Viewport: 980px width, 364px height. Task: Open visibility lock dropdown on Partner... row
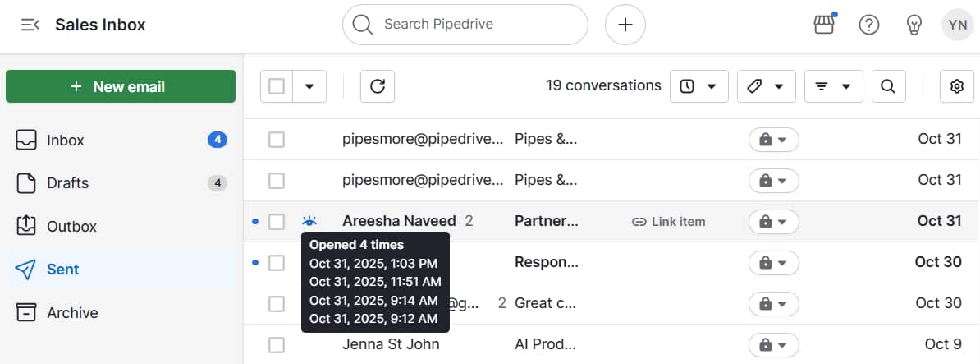click(x=774, y=222)
